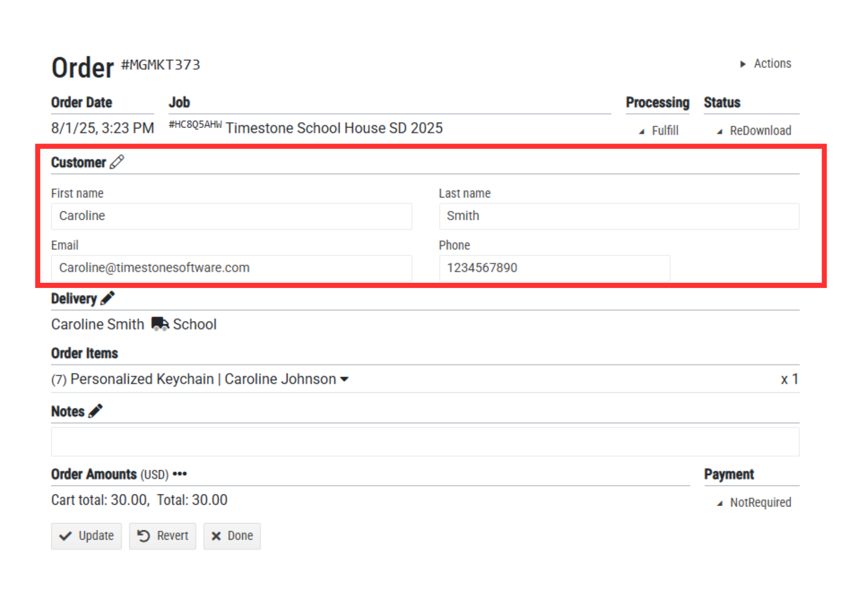Click the School delivery method text
This screenshot has height=616, width=862.
pyautogui.click(x=195, y=324)
